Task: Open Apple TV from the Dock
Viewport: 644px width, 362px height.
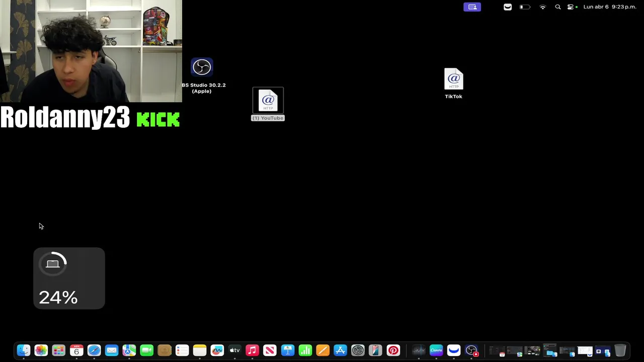Action: (235, 350)
